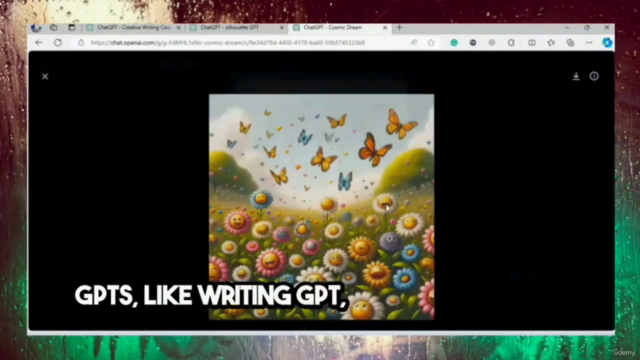Viewport: 640px width, 360px height.
Task: Open the browser profile icon
Action: 36,27
